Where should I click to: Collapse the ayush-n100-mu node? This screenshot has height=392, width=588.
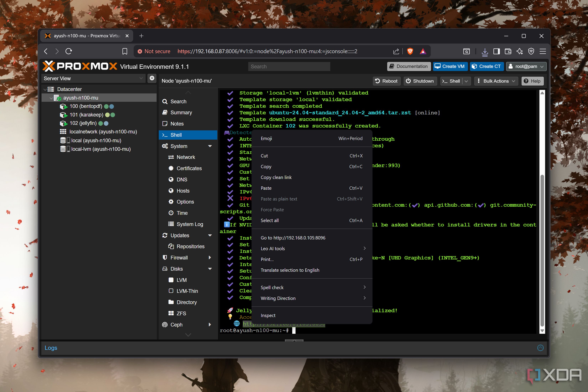pos(51,98)
